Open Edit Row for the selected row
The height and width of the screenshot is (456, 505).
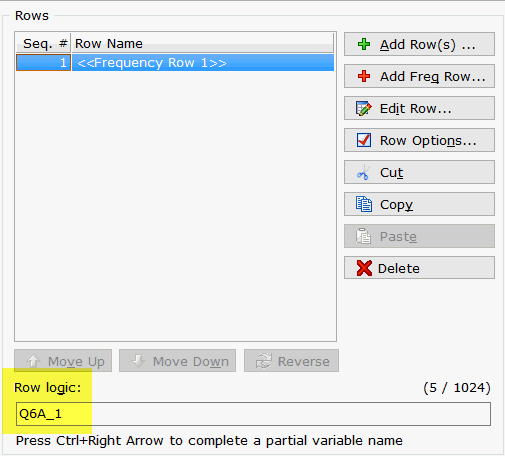[419, 108]
